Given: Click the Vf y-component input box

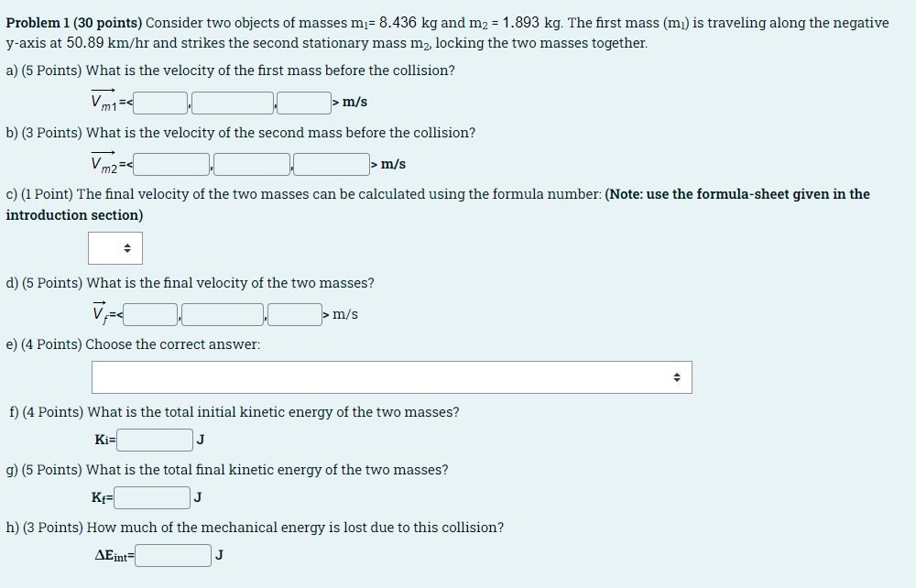Looking at the screenshot, I should [222, 313].
